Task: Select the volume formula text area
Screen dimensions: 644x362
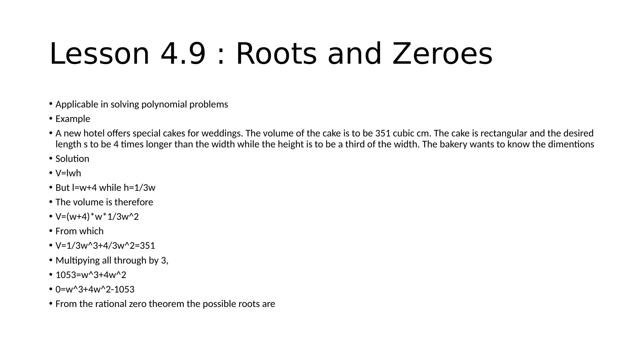Action: click(x=69, y=172)
